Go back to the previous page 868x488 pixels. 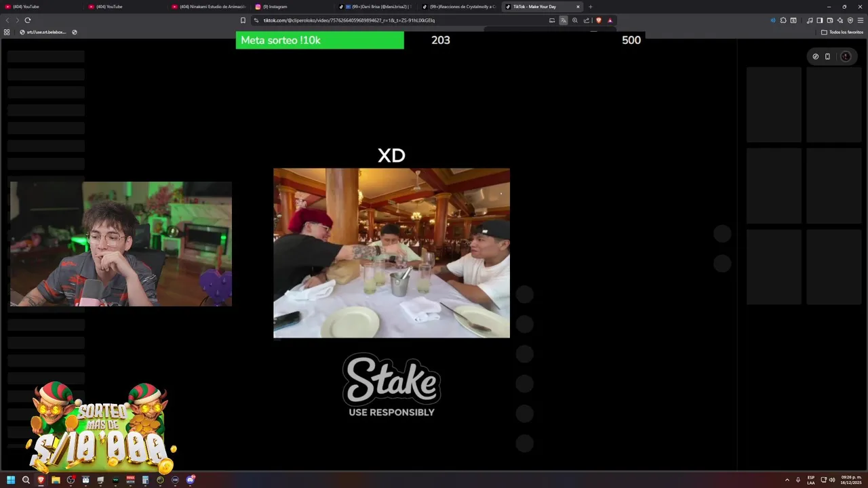click(x=7, y=20)
